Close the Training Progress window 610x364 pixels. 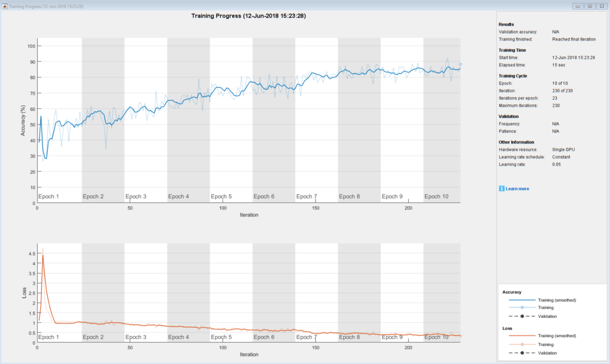(x=602, y=6)
